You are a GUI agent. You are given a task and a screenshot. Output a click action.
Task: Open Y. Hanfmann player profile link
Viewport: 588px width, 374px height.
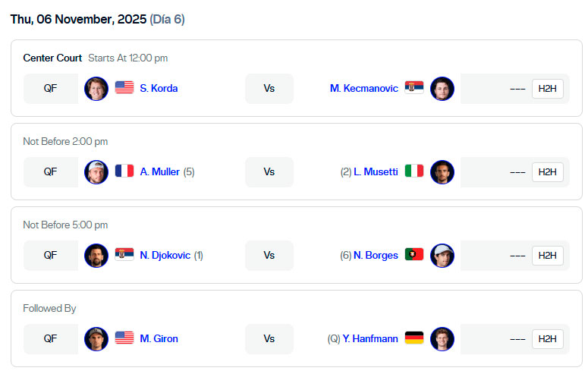tap(370, 339)
